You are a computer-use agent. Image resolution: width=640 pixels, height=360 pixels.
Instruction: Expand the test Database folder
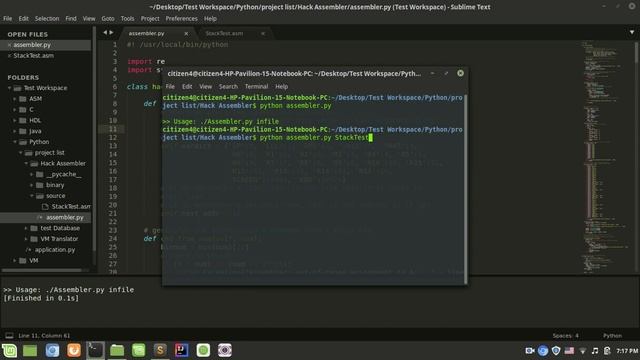click(x=26, y=228)
